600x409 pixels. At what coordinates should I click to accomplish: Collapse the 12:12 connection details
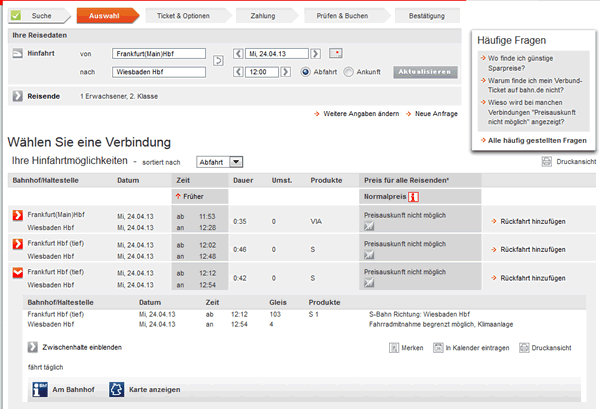tap(17, 273)
